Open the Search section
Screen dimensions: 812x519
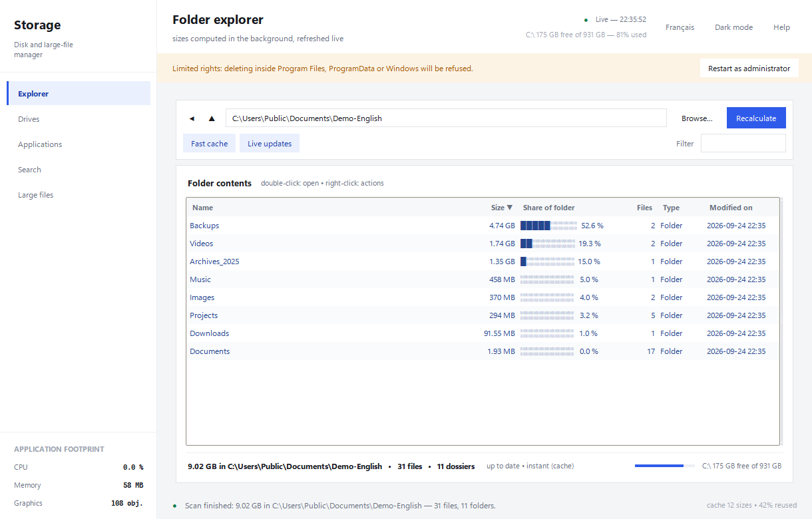click(x=79, y=170)
